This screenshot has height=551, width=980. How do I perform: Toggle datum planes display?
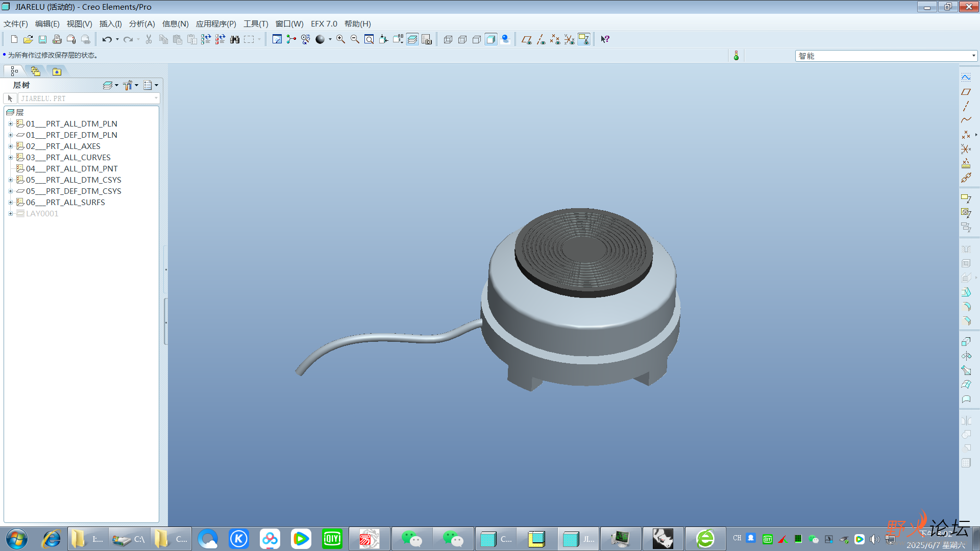[x=526, y=39]
